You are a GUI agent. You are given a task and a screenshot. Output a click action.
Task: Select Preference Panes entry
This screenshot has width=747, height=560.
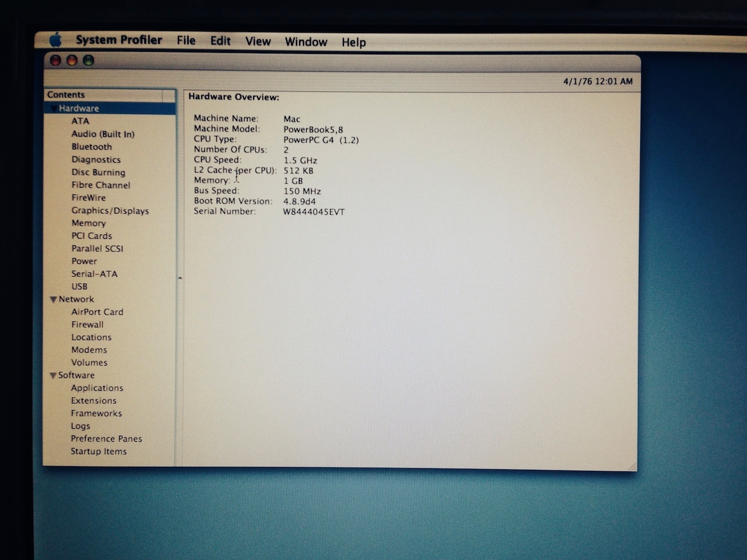point(106,439)
